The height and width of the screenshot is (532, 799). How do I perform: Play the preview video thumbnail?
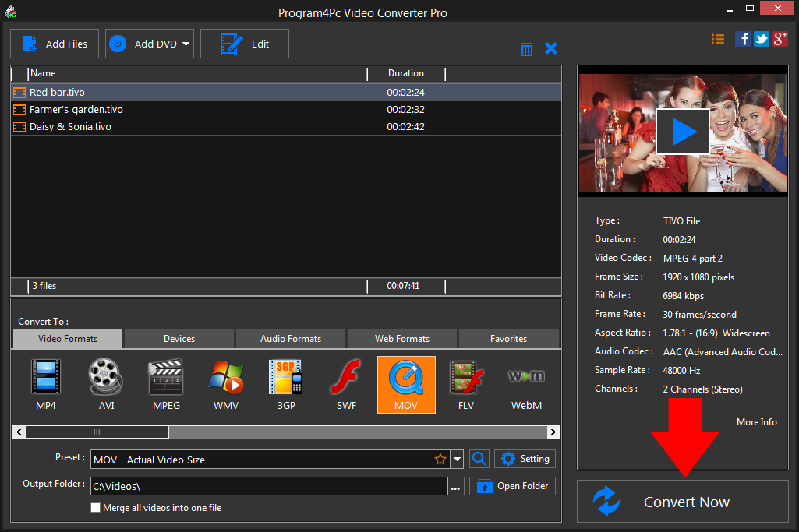coord(683,132)
